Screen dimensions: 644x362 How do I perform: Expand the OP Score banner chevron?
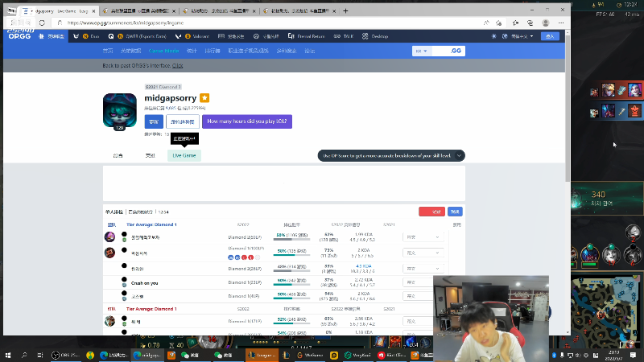459,155
